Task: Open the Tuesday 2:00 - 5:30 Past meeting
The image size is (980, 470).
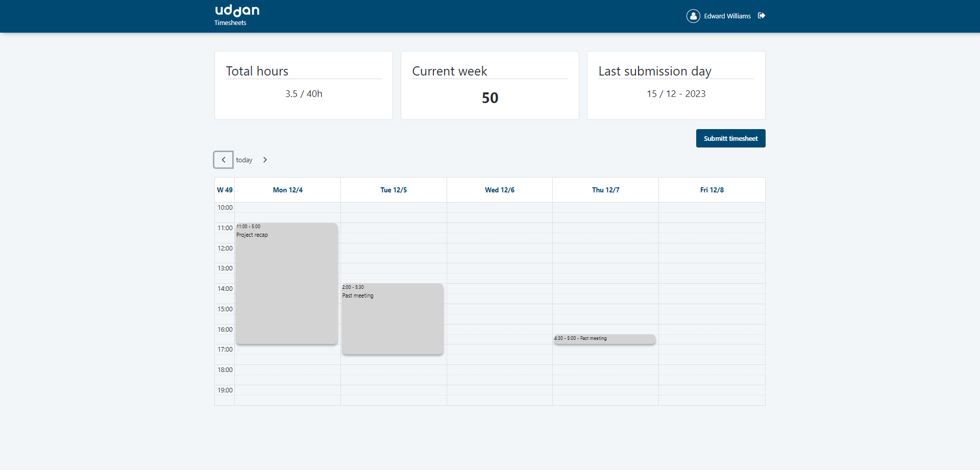Action: (393, 319)
